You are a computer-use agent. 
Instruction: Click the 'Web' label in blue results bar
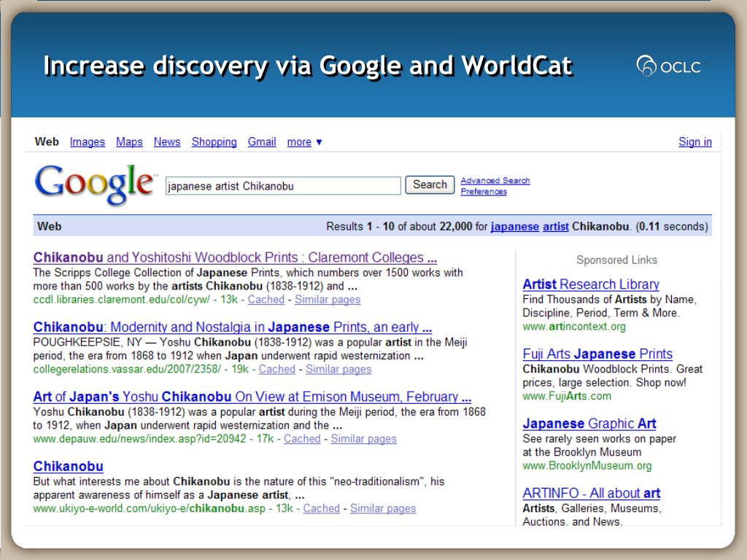coord(49,226)
